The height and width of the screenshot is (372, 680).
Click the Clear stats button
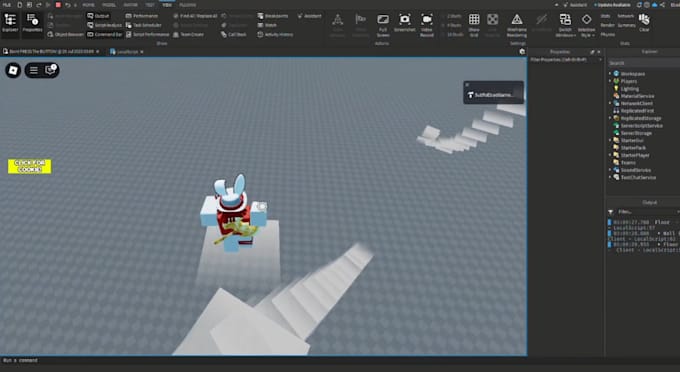(644, 22)
